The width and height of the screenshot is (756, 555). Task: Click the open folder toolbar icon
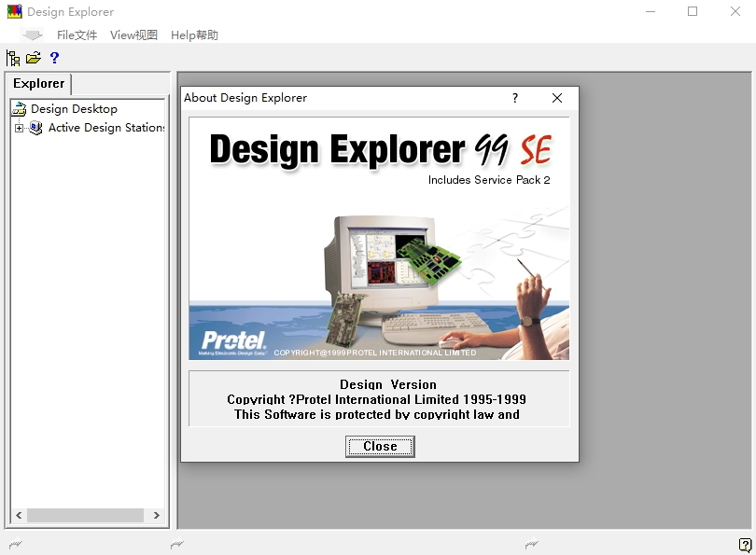(34, 58)
